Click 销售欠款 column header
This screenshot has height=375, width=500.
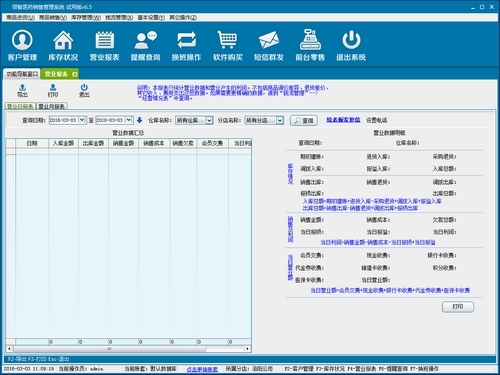[183, 143]
